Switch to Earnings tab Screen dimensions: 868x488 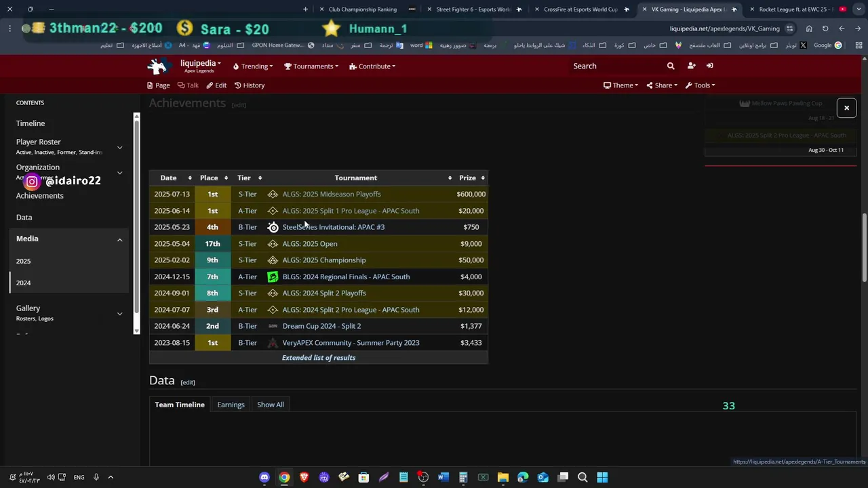(x=231, y=405)
